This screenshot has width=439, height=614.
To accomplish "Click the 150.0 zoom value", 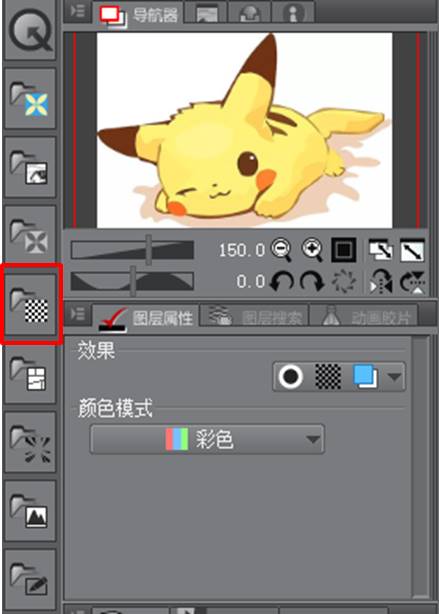I will (241, 250).
